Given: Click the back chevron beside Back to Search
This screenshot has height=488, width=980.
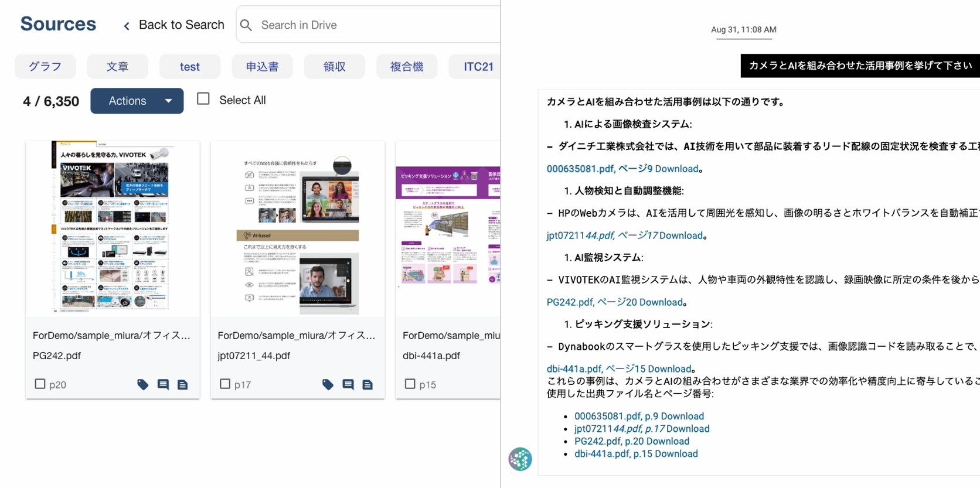Looking at the screenshot, I should coord(126,26).
